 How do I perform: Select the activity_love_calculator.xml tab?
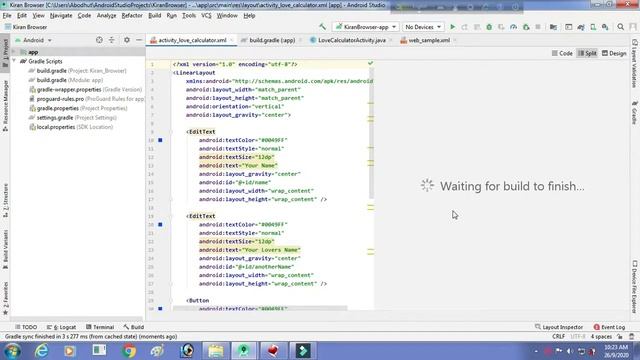coord(192,40)
